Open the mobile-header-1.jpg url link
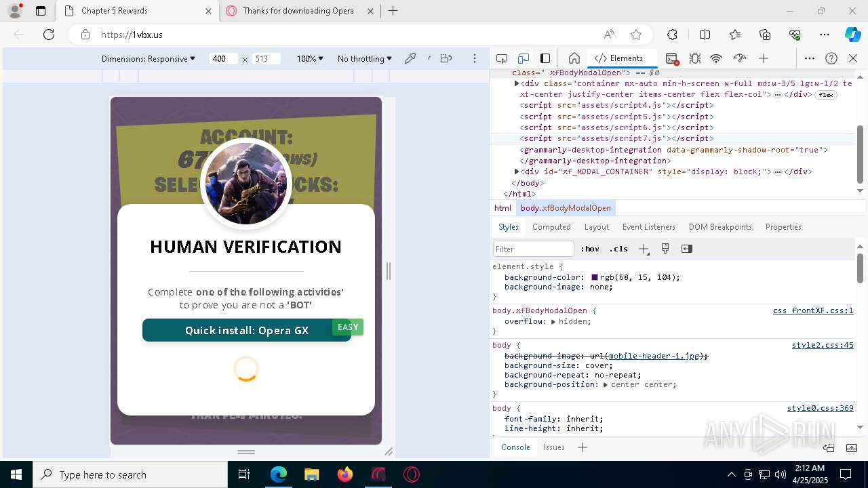This screenshot has height=488, width=868. click(654, 356)
